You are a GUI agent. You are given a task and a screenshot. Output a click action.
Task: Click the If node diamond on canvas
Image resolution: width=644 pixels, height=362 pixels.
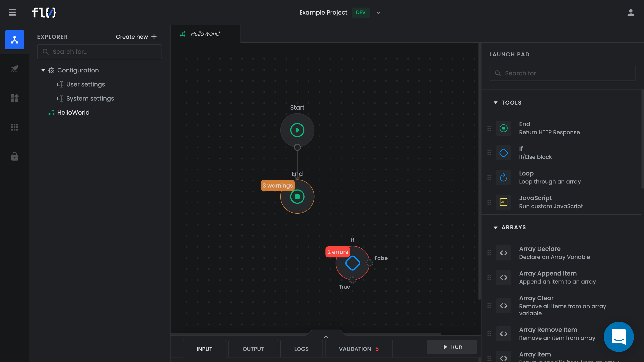click(352, 263)
